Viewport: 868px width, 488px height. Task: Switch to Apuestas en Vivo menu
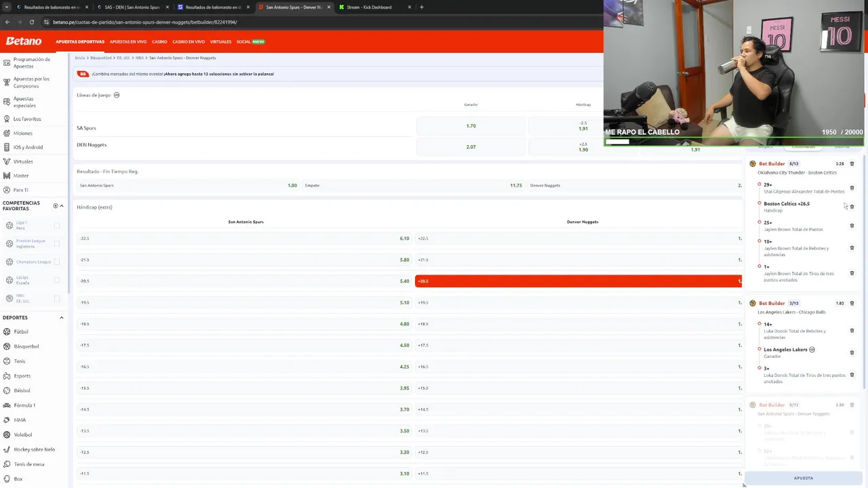click(x=127, y=41)
